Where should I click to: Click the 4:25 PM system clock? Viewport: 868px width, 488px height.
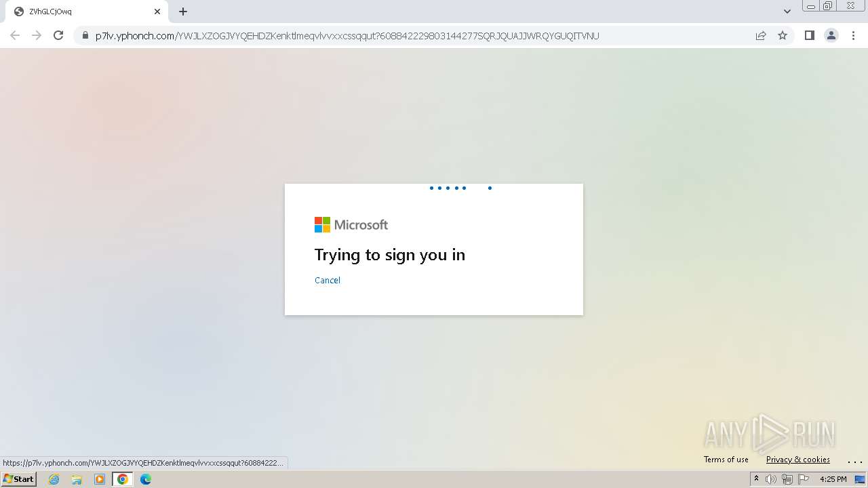(833, 479)
